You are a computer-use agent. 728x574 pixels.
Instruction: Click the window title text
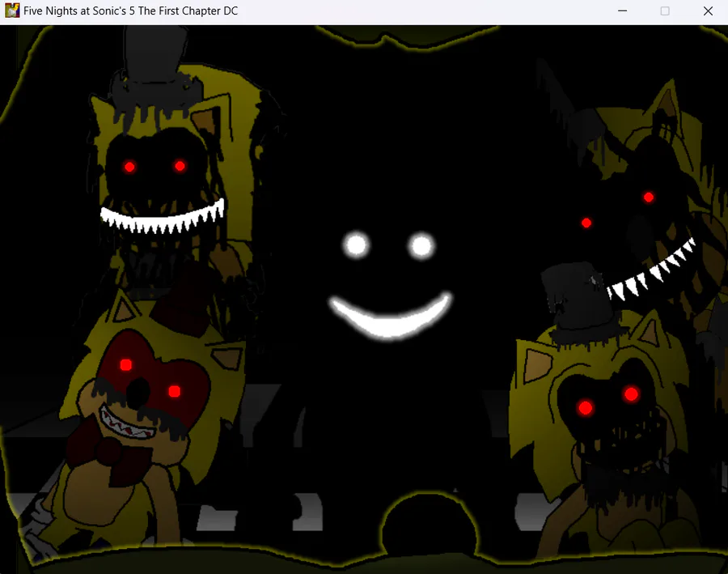coord(130,11)
